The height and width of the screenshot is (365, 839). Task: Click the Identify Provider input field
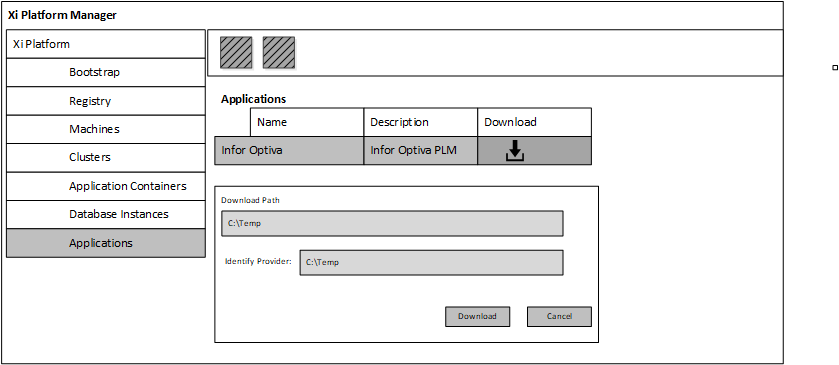click(x=431, y=263)
